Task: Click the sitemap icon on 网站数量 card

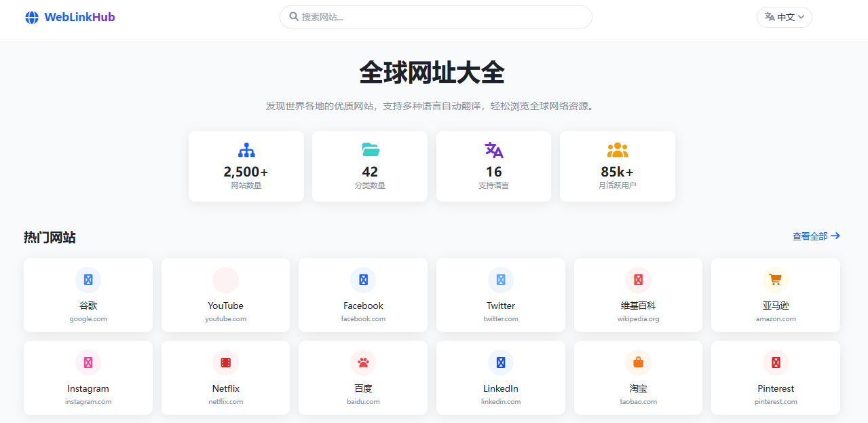Action: (x=246, y=149)
